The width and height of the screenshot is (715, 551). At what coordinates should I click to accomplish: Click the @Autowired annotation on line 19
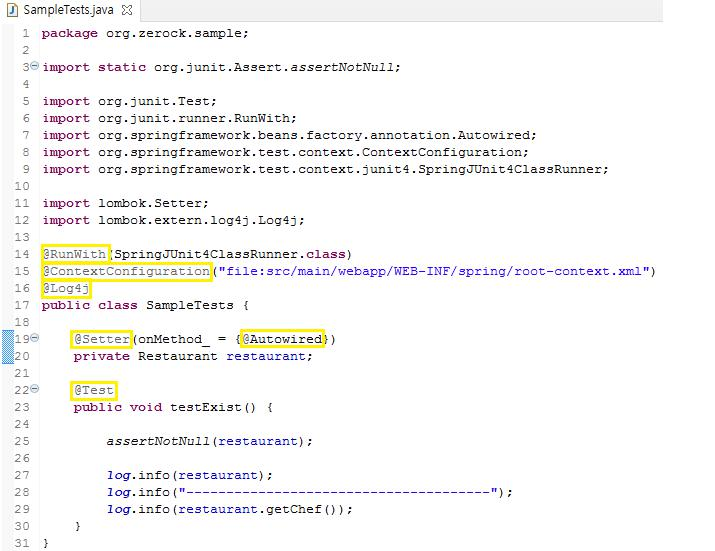click(x=282, y=339)
